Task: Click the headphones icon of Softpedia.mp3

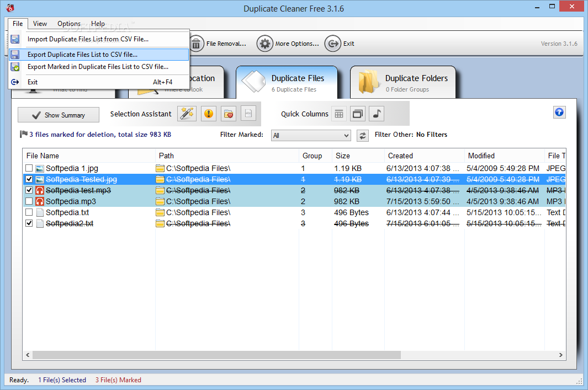Action: point(40,201)
